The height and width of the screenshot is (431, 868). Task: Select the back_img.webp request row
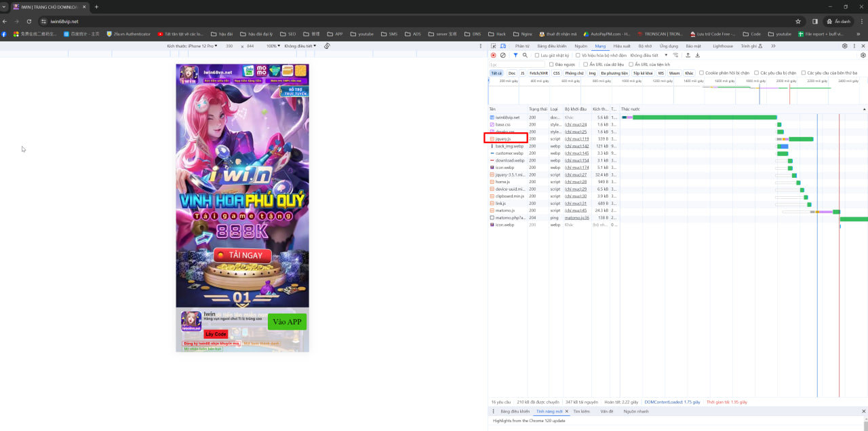click(x=677, y=146)
